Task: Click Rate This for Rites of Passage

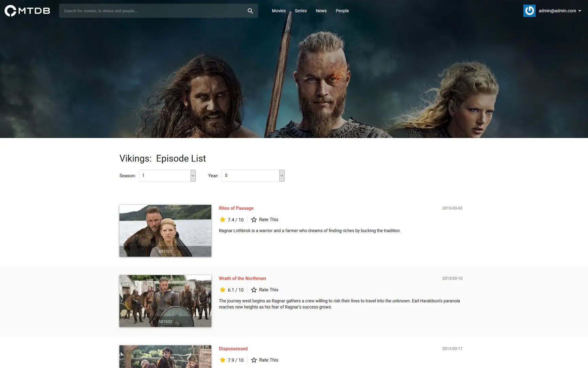Action: (x=268, y=219)
